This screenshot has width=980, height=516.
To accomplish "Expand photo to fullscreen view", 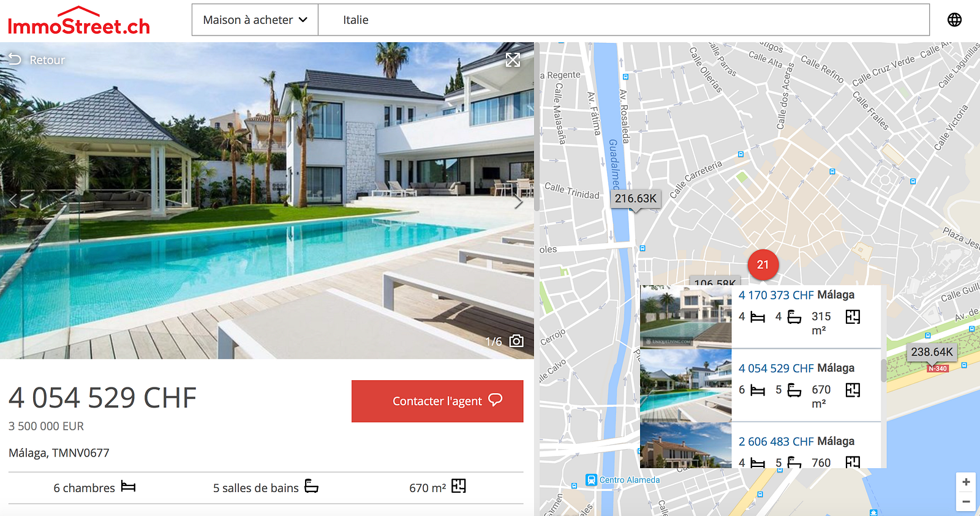I will tap(513, 59).
